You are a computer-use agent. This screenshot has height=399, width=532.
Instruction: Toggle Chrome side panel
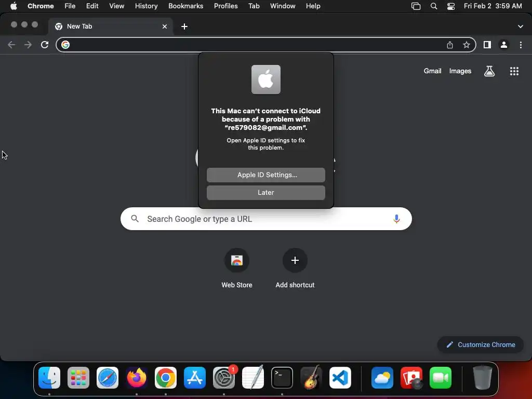[487, 45]
